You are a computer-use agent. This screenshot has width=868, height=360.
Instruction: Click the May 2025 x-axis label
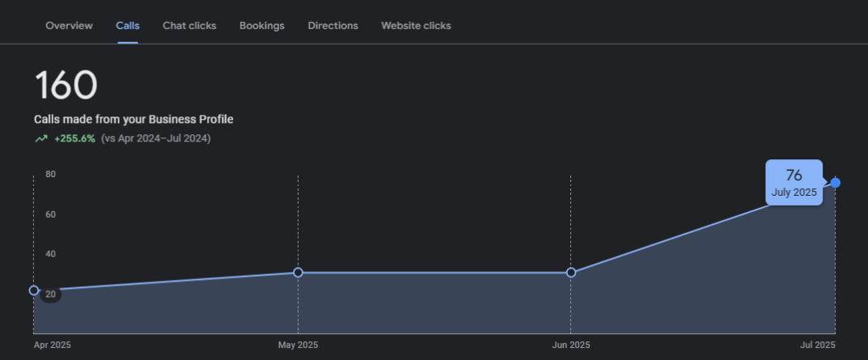(x=298, y=345)
